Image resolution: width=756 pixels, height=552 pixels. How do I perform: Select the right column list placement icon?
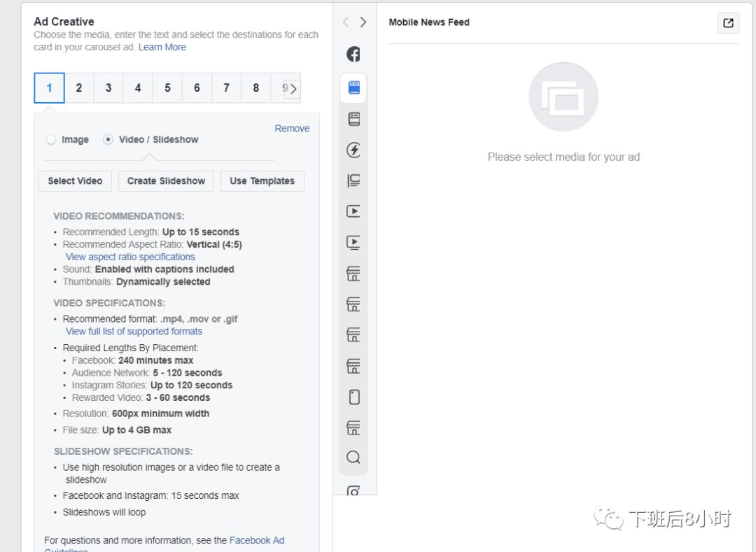[353, 181]
